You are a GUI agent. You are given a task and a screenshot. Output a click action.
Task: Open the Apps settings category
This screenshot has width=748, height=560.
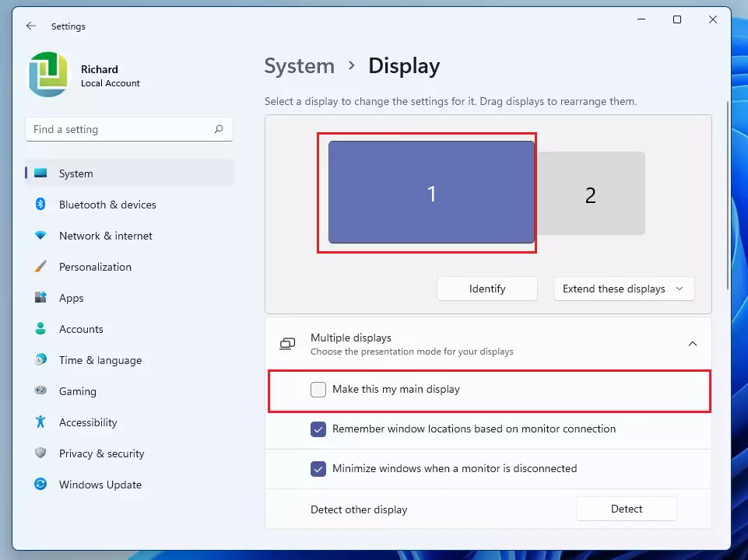pos(71,298)
